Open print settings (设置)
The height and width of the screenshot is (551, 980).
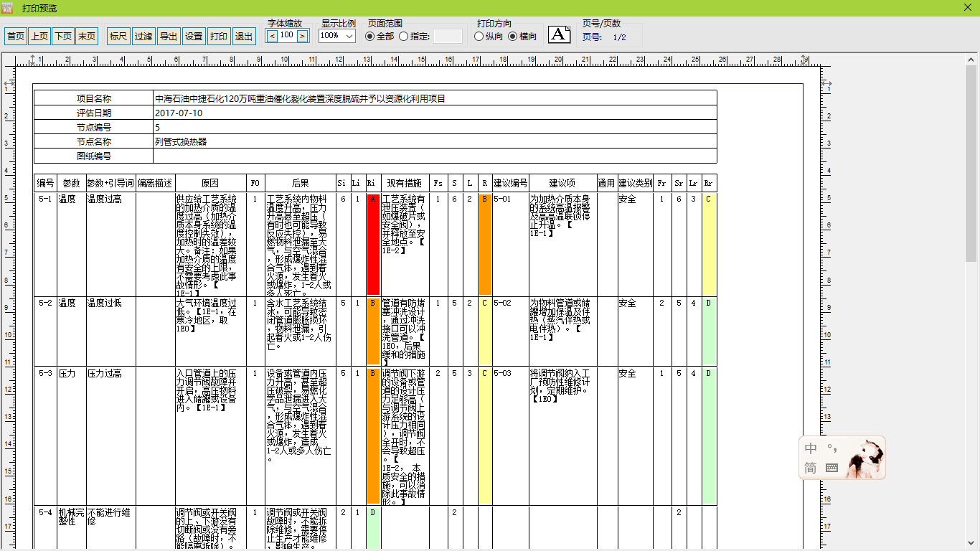pyautogui.click(x=194, y=36)
